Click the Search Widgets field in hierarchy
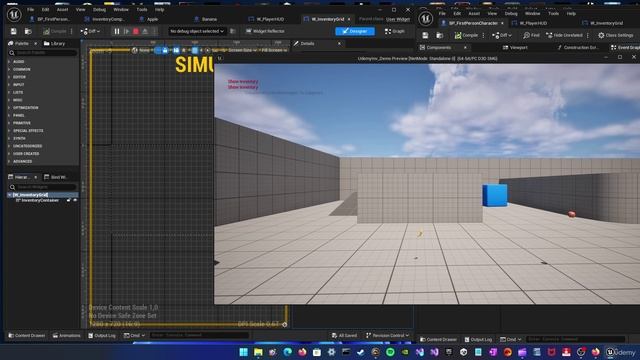The image size is (640, 360). (42, 187)
